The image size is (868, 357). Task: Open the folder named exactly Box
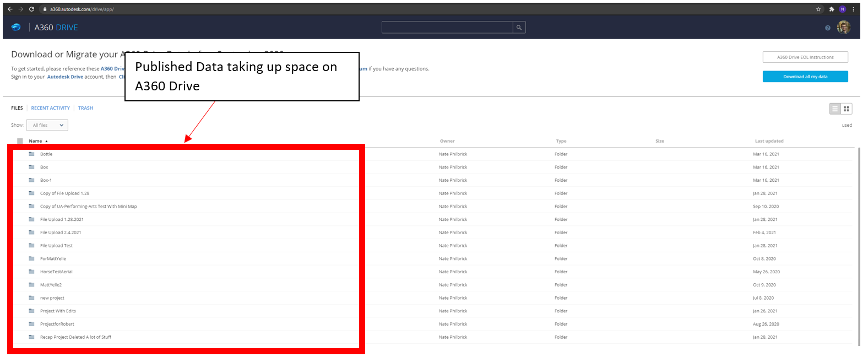coord(44,167)
